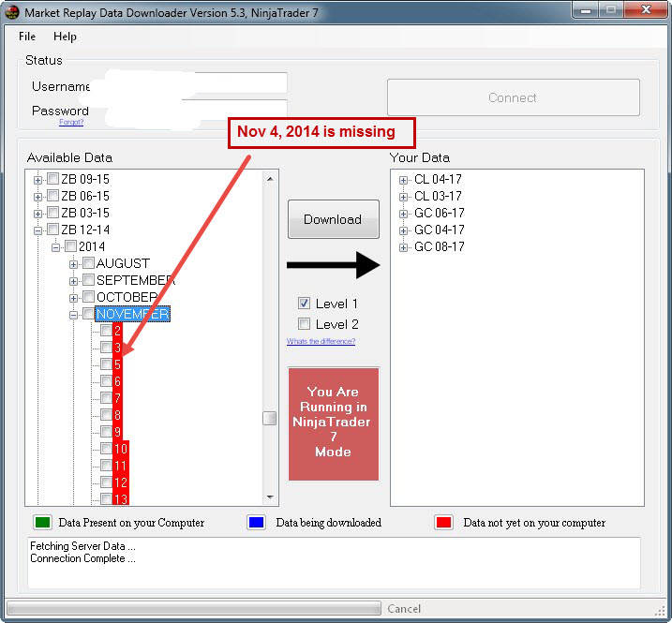Check the ZB 12-14 checkbox
The height and width of the screenshot is (623, 672).
click(x=52, y=229)
